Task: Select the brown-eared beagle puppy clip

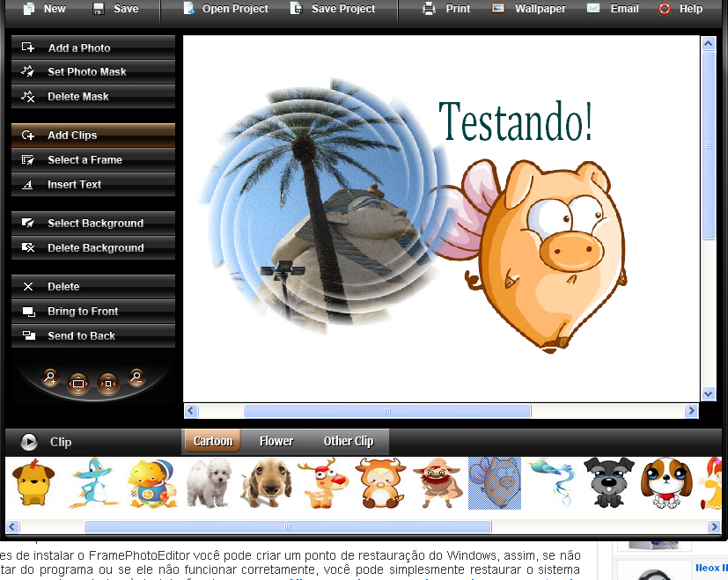Action: (x=666, y=483)
